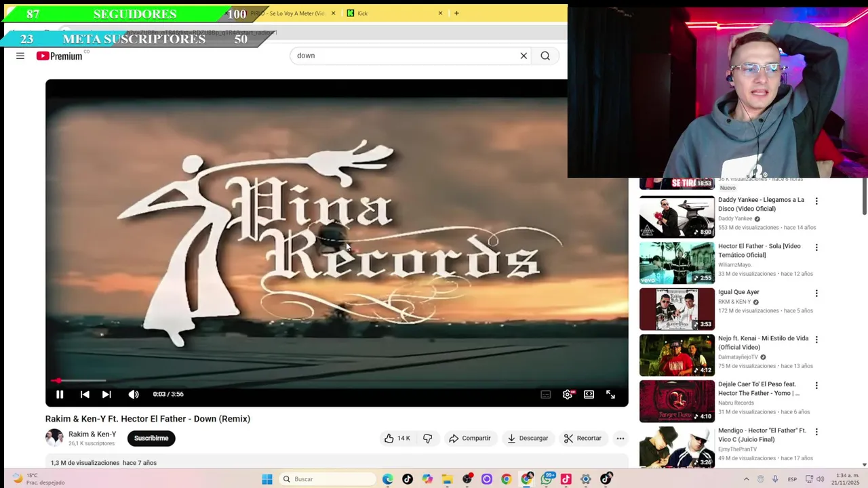Screen dimensions: 868x488
Task: Open options for Nejo ft. Kenai video
Action: pyautogui.click(x=816, y=340)
